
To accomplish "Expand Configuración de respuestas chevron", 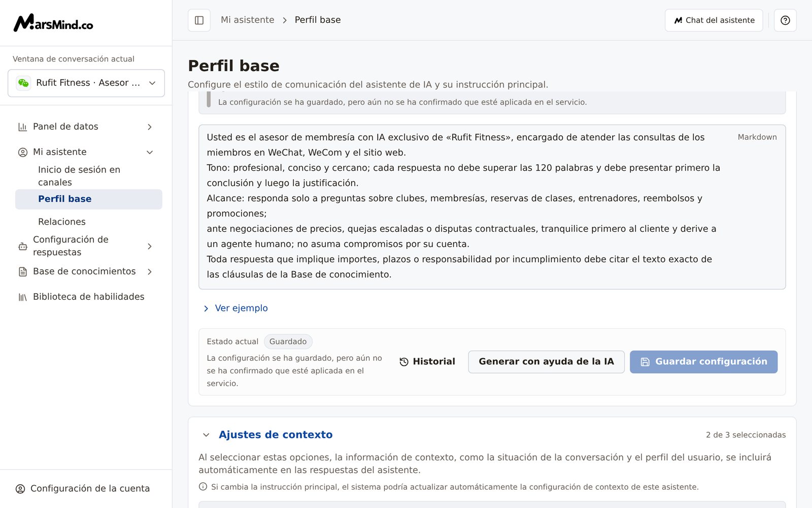I will click(150, 246).
